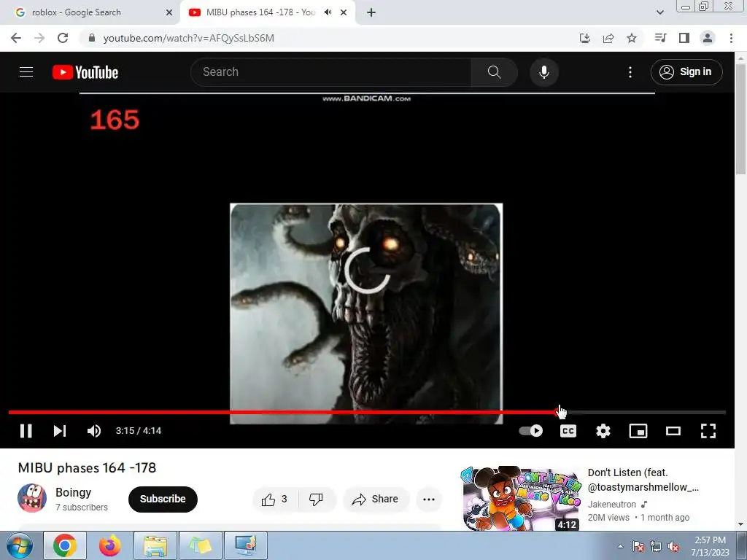Toggle theater mode

click(x=673, y=431)
